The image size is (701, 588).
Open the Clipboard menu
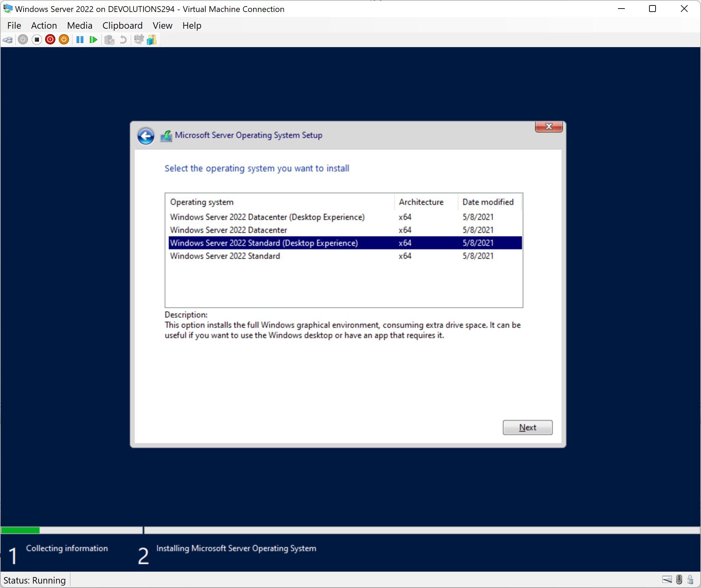(x=122, y=26)
